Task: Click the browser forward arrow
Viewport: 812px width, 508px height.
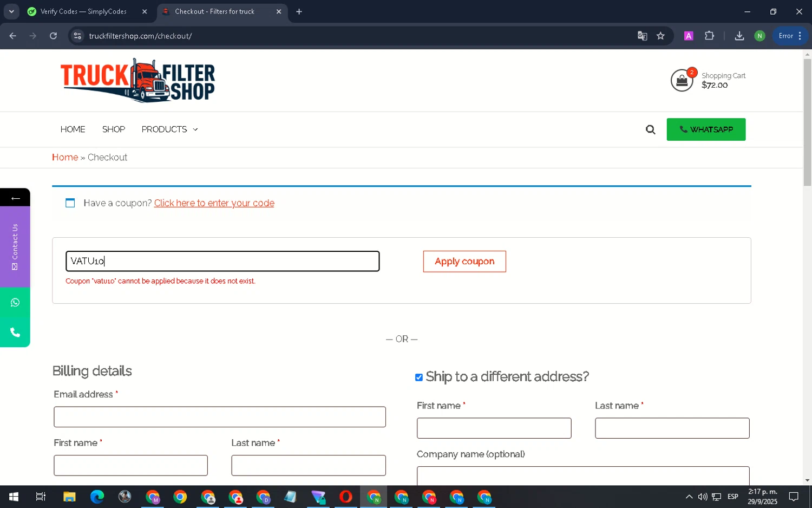Action: [x=33, y=36]
